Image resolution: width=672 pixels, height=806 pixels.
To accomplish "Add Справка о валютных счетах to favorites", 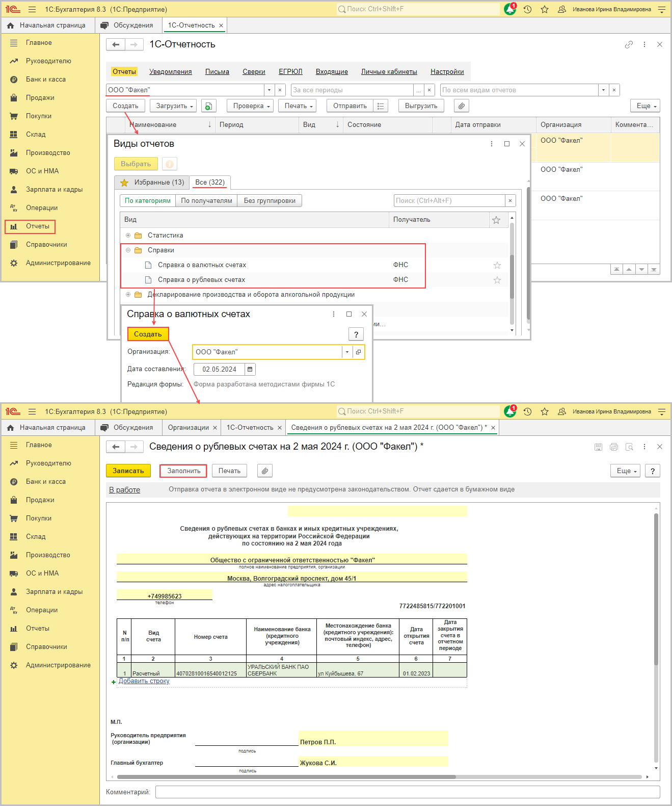I will [x=497, y=265].
